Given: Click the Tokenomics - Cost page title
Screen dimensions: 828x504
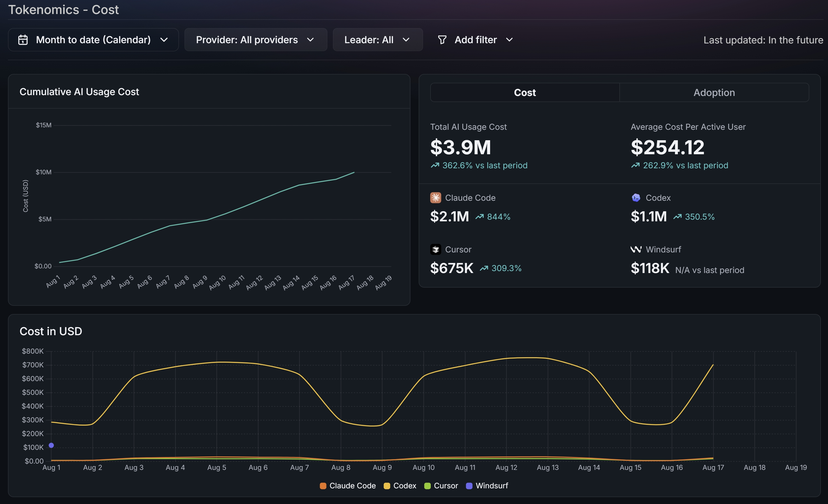Looking at the screenshot, I should click(x=64, y=9).
